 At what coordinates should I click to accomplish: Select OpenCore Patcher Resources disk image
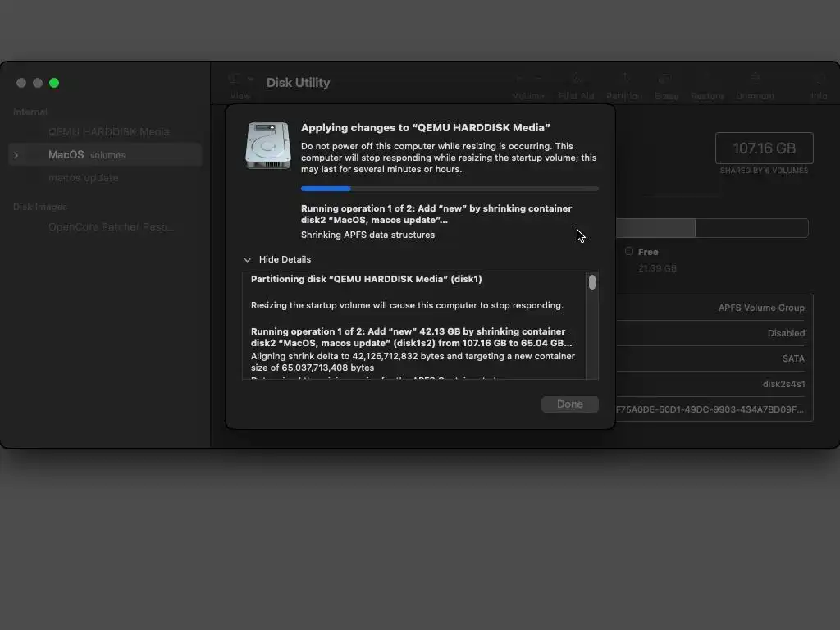(x=111, y=227)
